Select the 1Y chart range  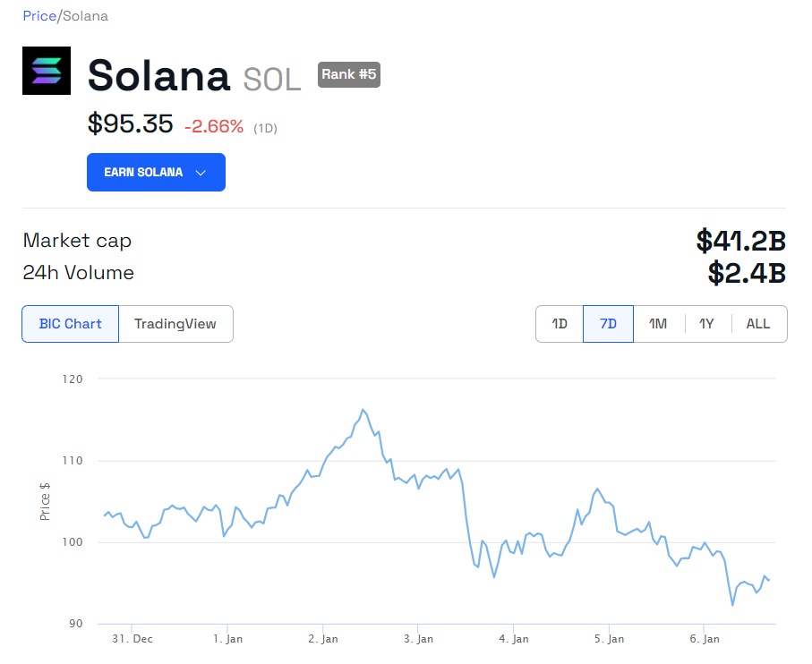pyautogui.click(x=707, y=324)
